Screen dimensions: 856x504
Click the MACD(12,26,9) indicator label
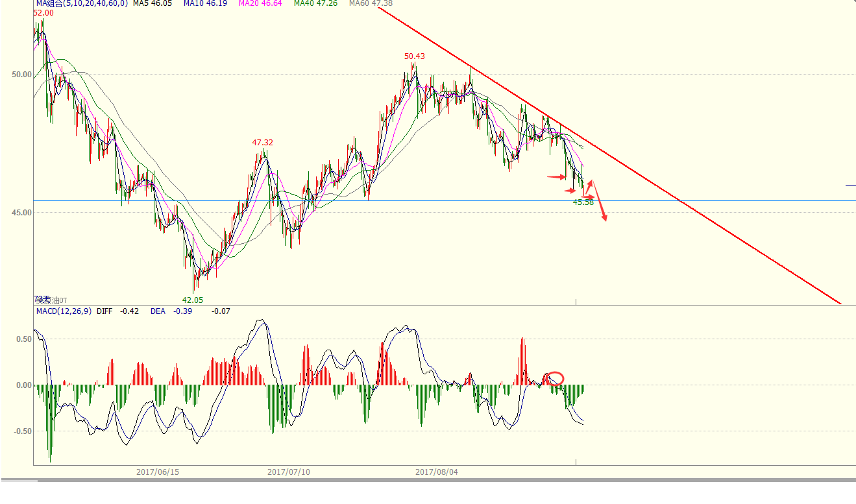[x=64, y=311]
